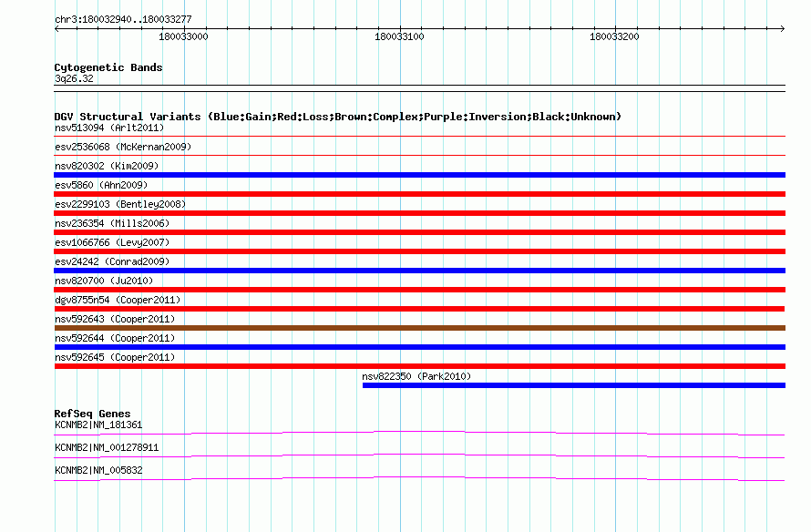Click the brown complex bar for nsv592643

(419, 328)
